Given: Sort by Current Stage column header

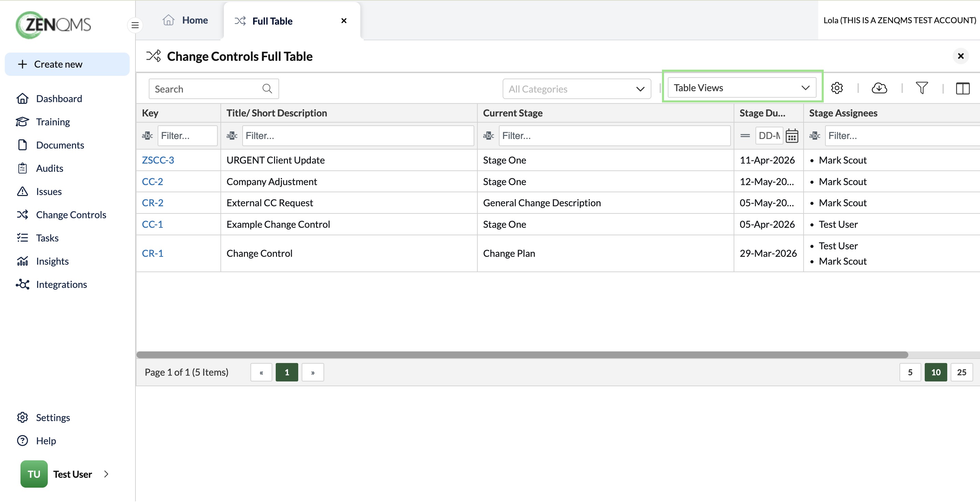Looking at the screenshot, I should click(605, 113).
